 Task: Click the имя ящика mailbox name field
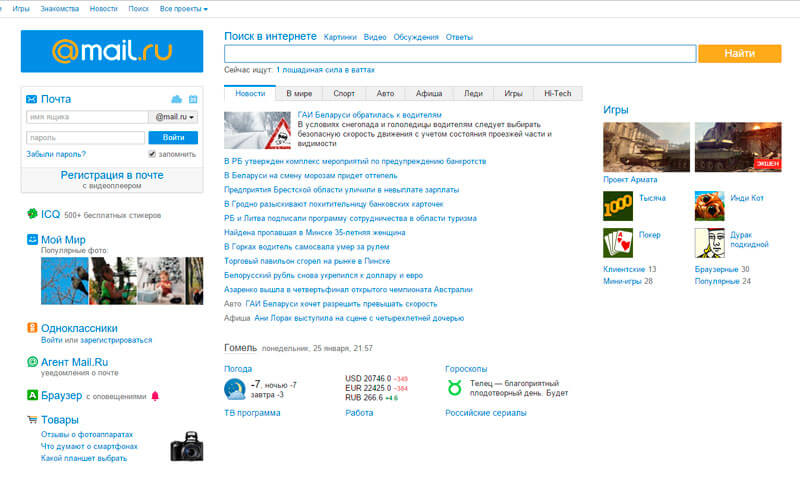click(x=87, y=117)
